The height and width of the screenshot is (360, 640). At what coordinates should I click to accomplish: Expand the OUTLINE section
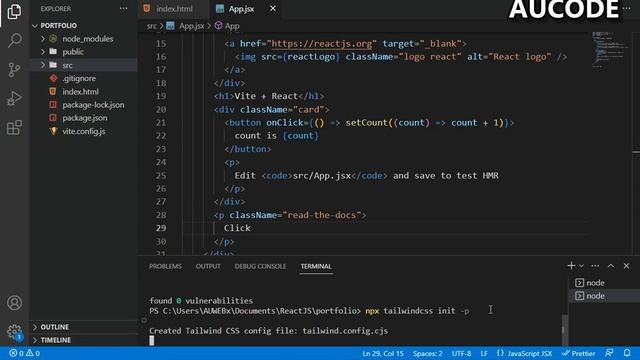(84, 327)
